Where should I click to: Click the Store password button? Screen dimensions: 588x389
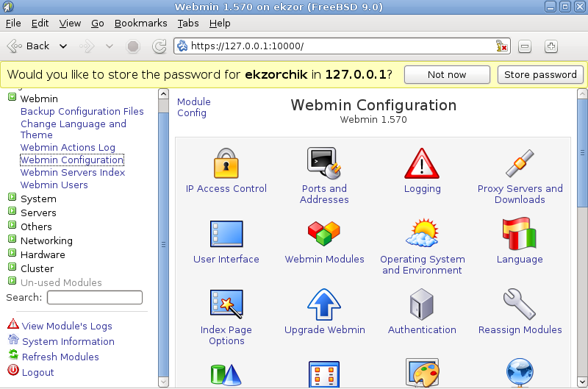pos(540,75)
